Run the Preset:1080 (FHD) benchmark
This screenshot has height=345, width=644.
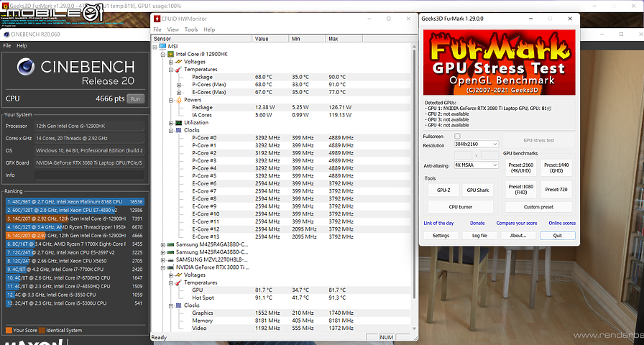(521, 189)
